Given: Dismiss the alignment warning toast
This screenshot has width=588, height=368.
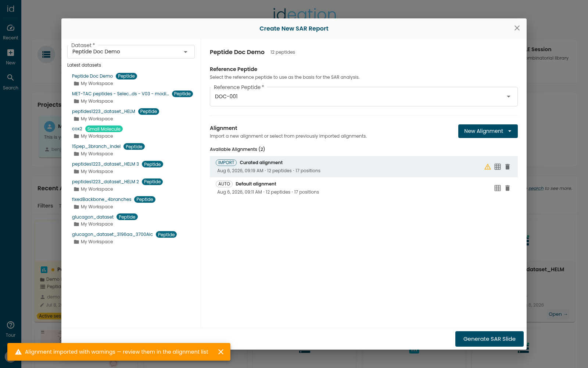Looking at the screenshot, I should (221, 352).
